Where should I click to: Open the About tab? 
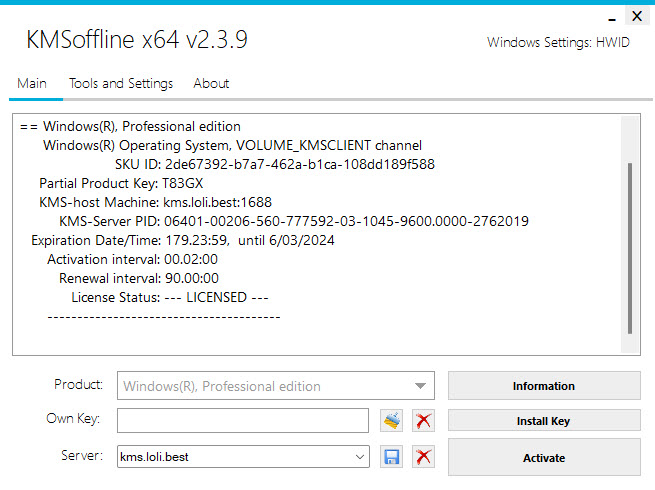click(x=211, y=84)
